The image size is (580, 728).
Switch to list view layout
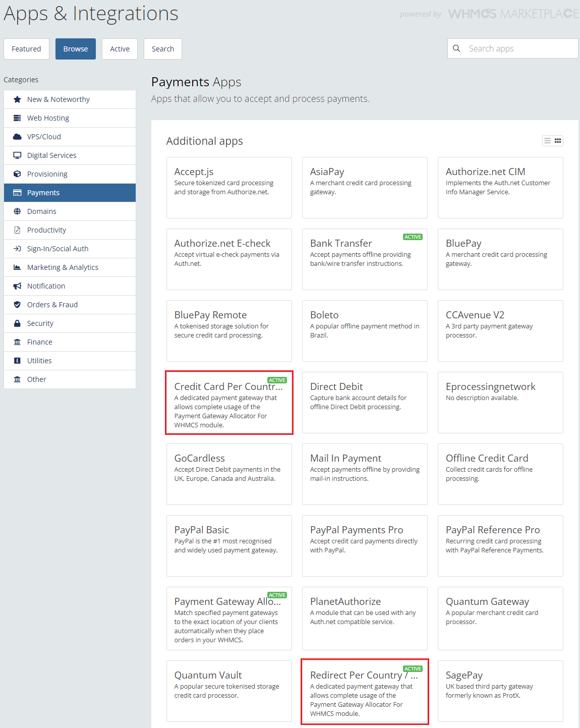coord(547,141)
